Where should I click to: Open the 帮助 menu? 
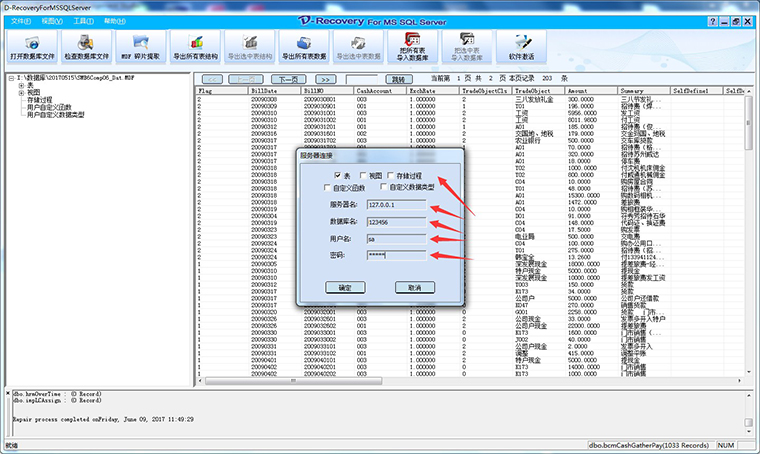pos(115,21)
